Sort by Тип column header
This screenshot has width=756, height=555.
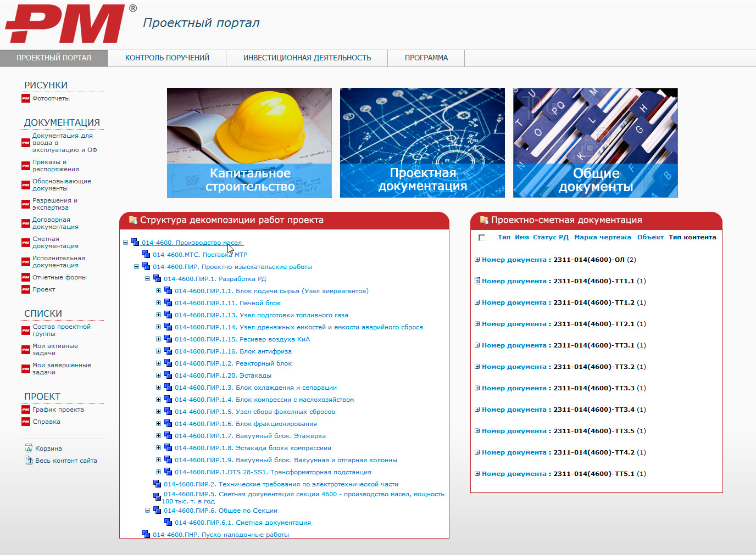[x=504, y=237]
